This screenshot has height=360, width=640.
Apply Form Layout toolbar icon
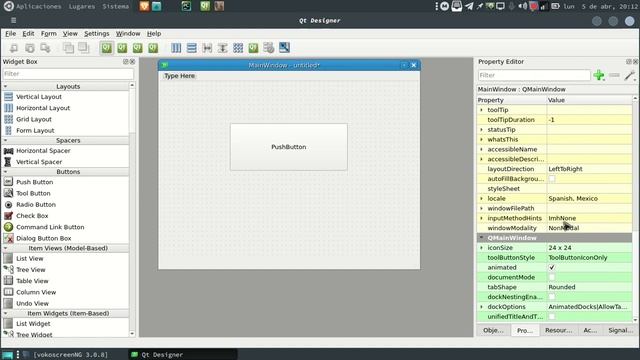click(253, 48)
